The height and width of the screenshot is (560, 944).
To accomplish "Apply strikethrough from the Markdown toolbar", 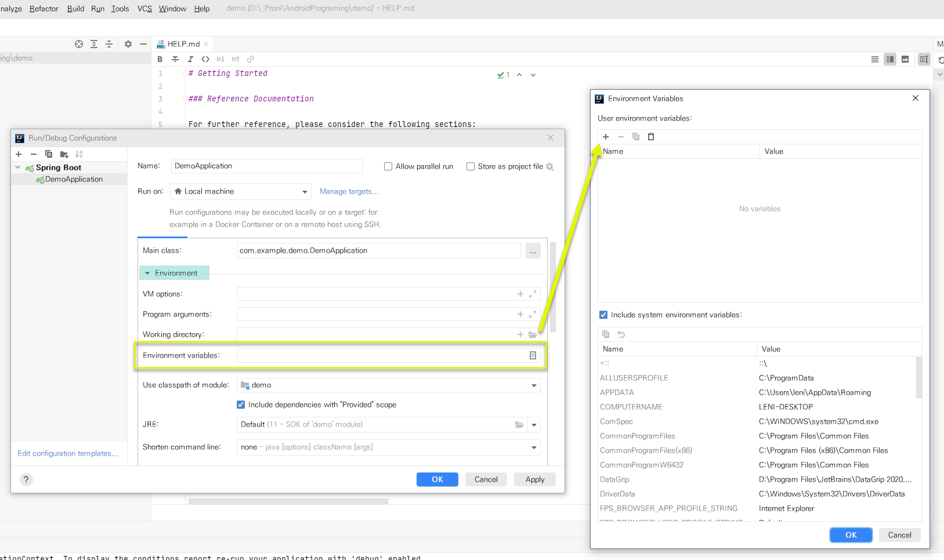I will point(175,59).
